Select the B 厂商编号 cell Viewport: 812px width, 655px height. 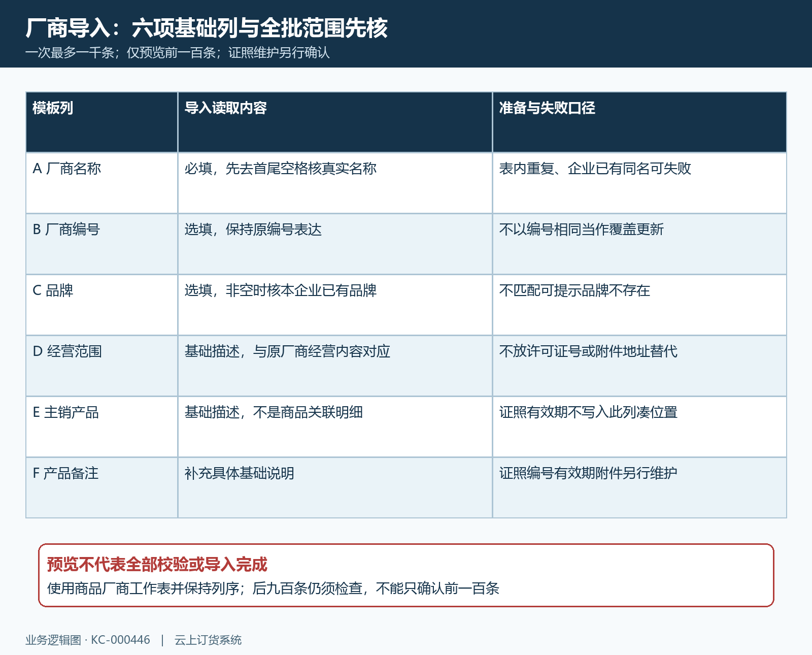[x=101, y=244]
